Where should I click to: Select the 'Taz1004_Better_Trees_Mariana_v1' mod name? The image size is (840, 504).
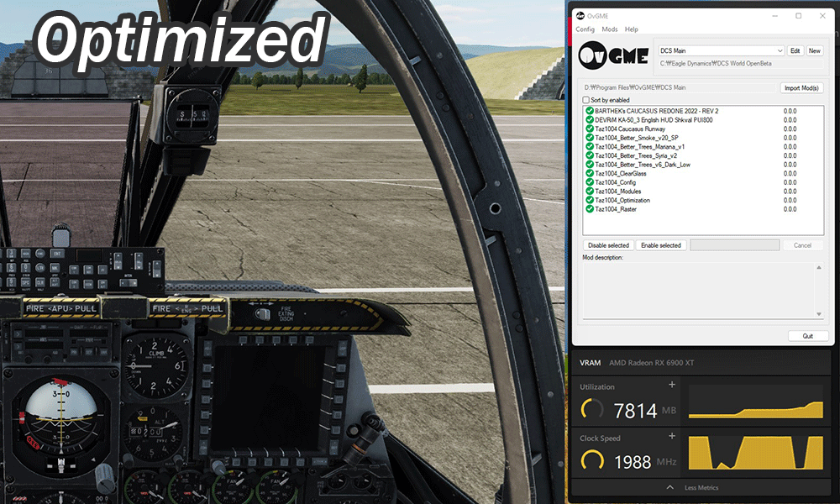[639, 147]
